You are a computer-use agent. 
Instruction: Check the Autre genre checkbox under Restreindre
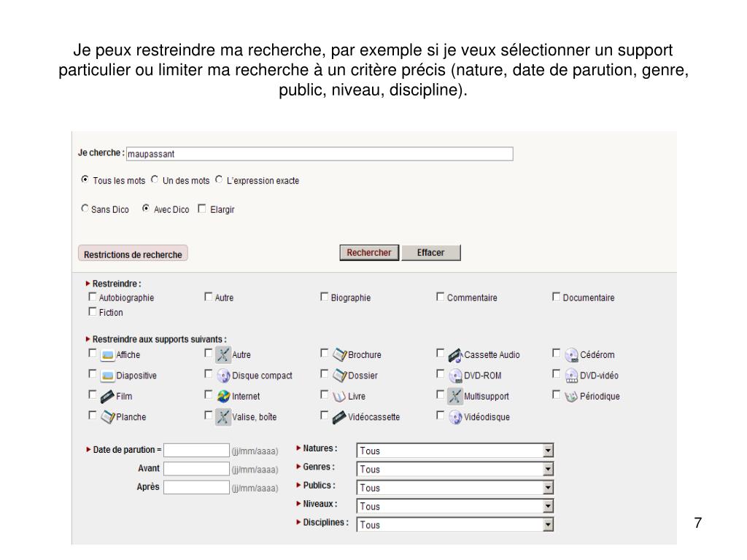(208, 297)
